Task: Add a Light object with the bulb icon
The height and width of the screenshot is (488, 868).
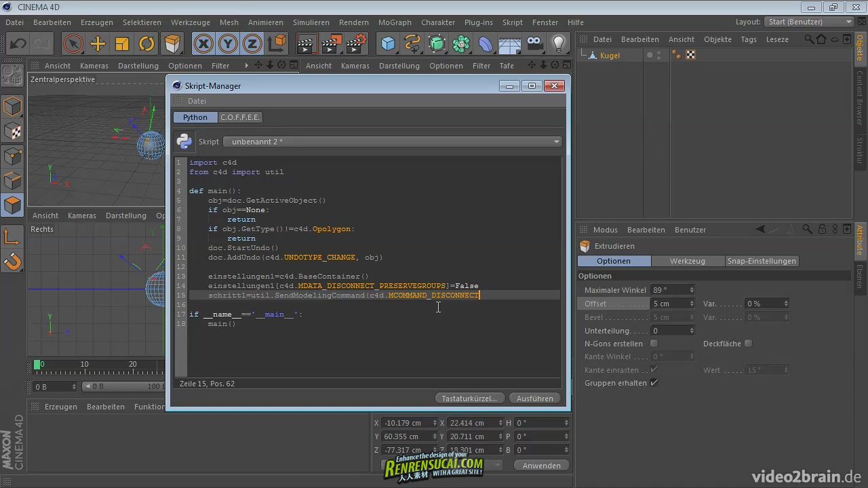Action: (559, 44)
